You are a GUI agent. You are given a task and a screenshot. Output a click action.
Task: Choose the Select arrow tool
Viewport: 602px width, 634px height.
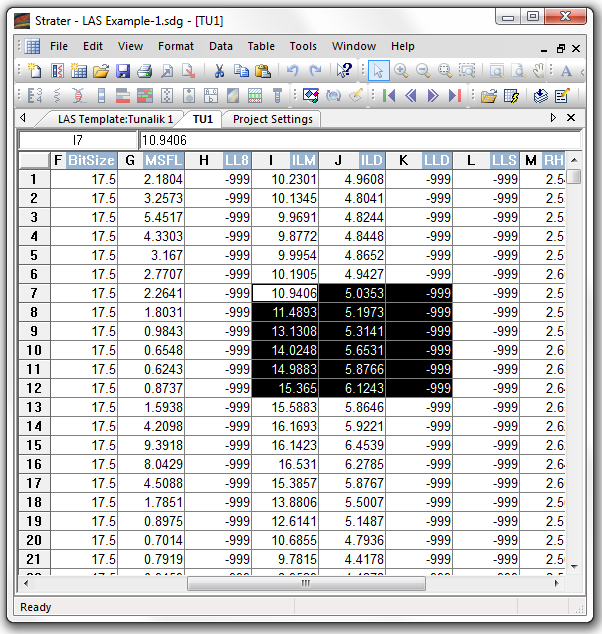(x=378, y=71)
